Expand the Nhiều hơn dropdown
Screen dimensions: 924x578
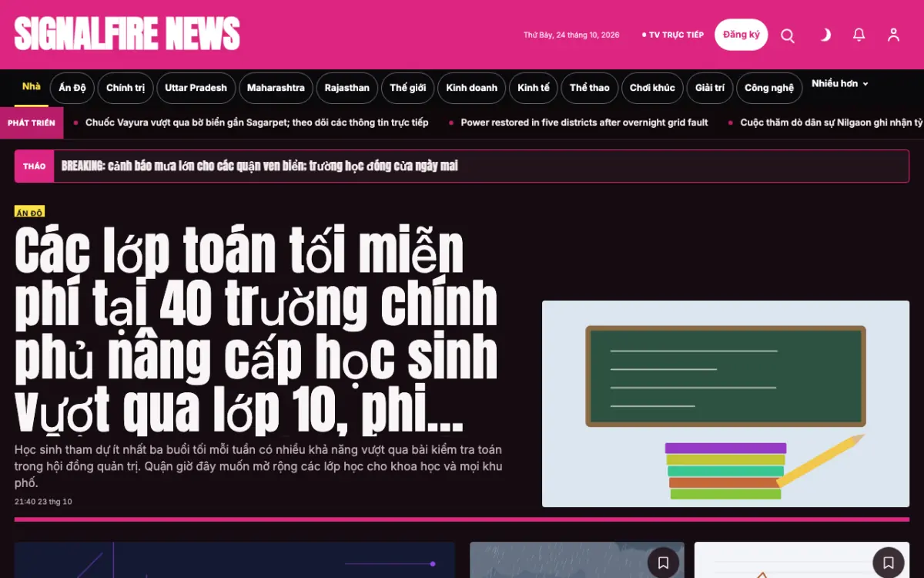pyautogui.click(x=840, y=84)
